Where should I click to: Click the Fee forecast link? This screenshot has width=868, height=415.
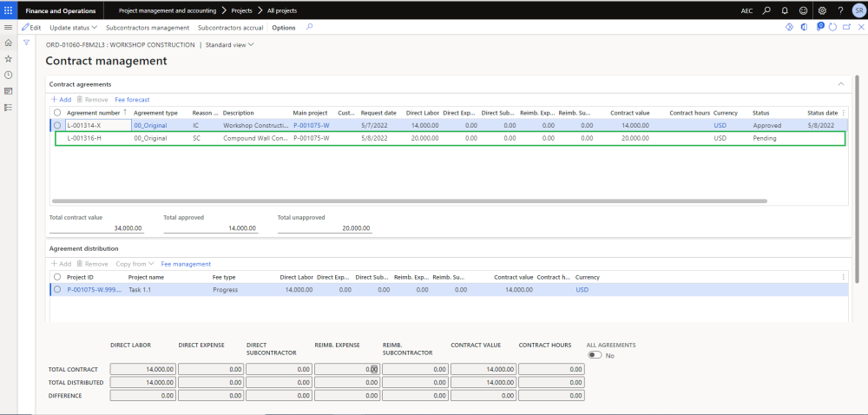click(132, 100)
